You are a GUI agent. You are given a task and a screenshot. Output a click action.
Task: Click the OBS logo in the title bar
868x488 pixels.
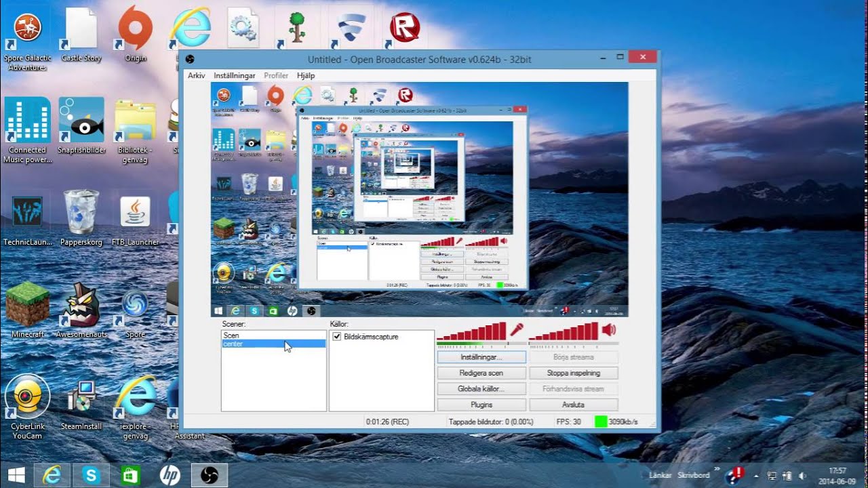190,59
